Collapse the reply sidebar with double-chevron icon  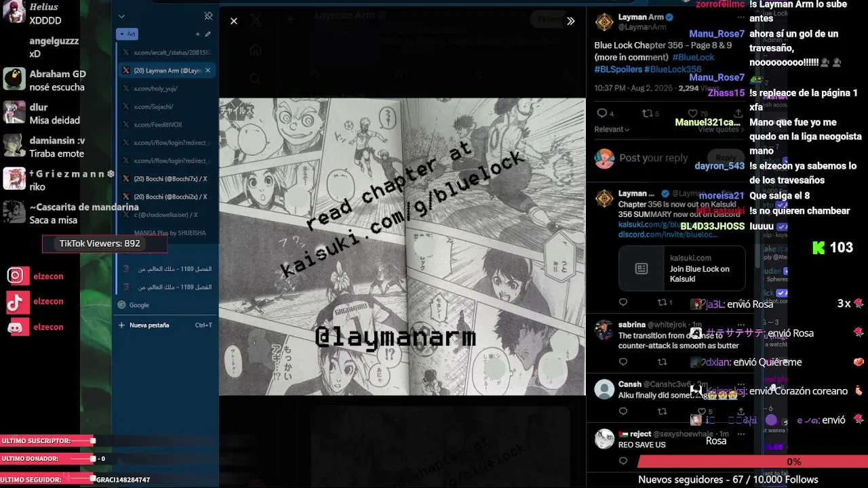[571, 21]
